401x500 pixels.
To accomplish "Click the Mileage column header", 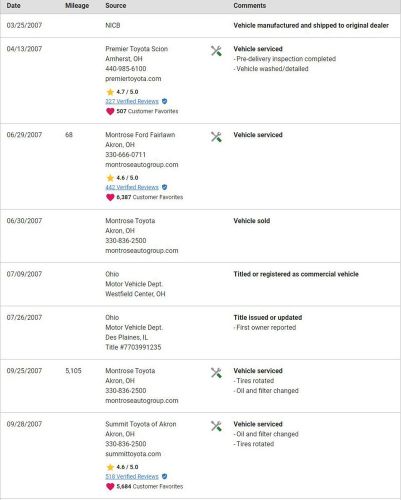I will tap(77, 6).
